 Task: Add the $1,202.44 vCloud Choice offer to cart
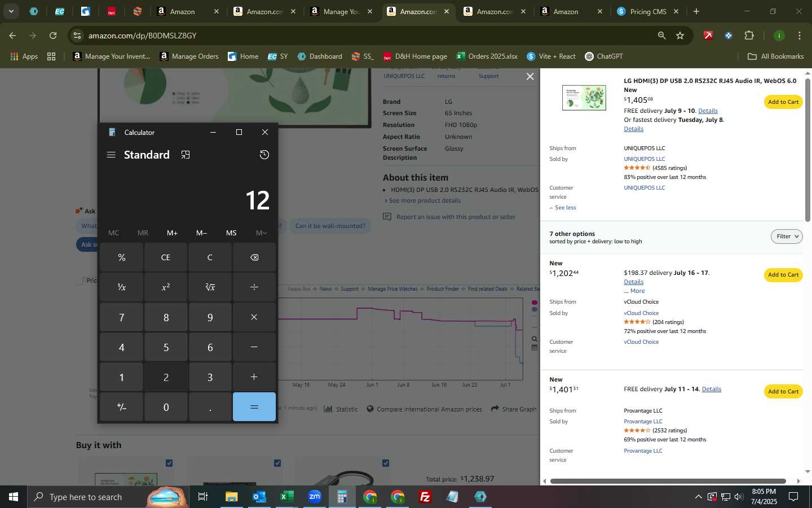pos(783,275)
